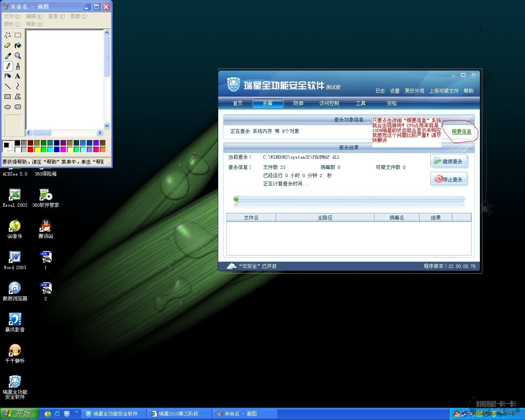Select the BMP file named 2 on desktop

[x=46, y=292]
